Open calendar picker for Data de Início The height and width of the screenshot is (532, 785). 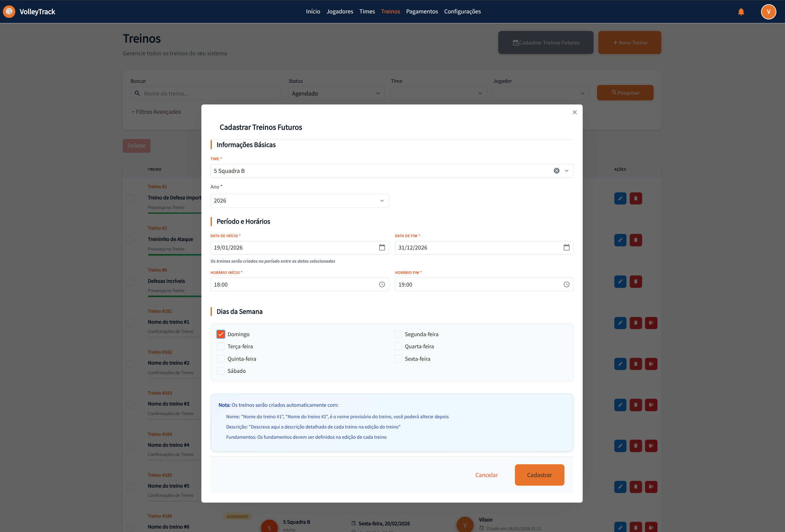click(382, 247)
